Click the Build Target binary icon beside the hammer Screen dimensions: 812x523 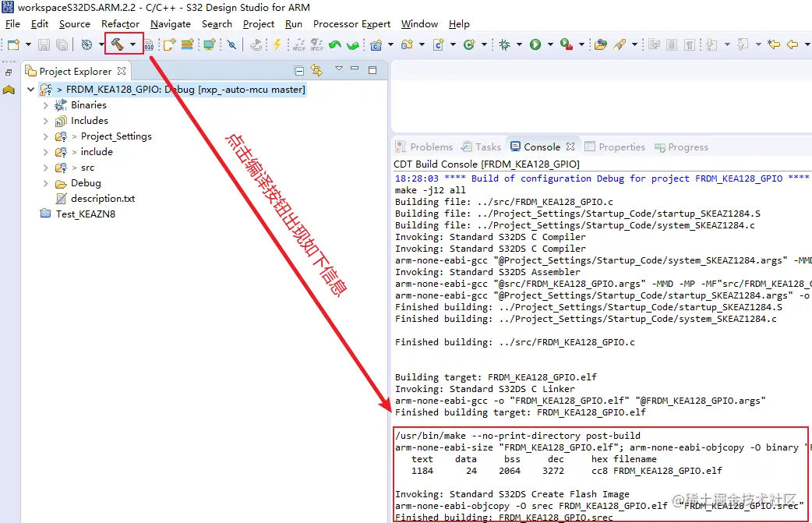click(x=149, y=45)
